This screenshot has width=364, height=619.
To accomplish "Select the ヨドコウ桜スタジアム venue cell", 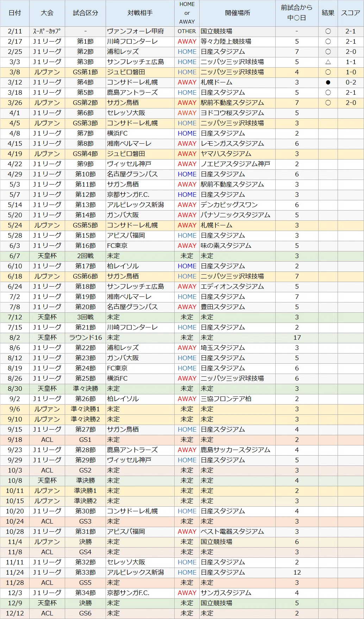I will click(x=238, y=113).
